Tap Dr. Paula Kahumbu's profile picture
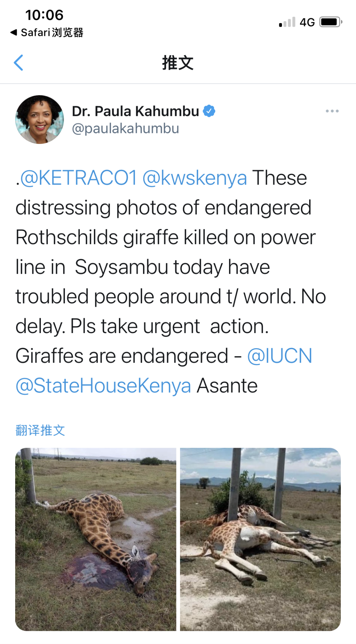Viewport: 356px width, 644px height. click(x=40, y=120)
